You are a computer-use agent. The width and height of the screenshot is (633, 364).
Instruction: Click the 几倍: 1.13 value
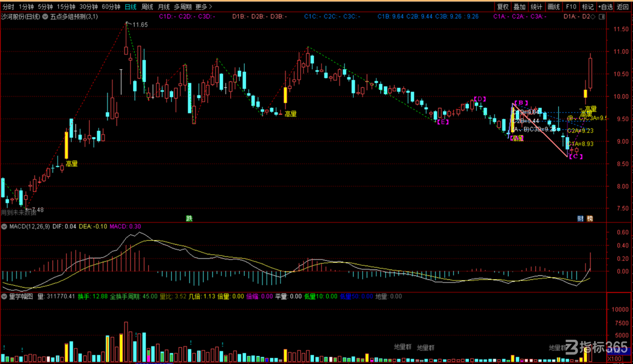coord(202,296)
